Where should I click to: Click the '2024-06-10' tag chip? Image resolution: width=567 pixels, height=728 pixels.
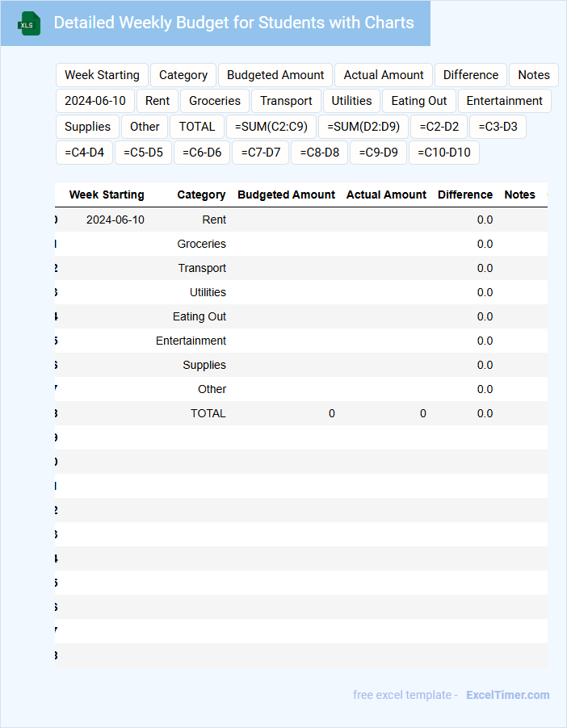94,101
